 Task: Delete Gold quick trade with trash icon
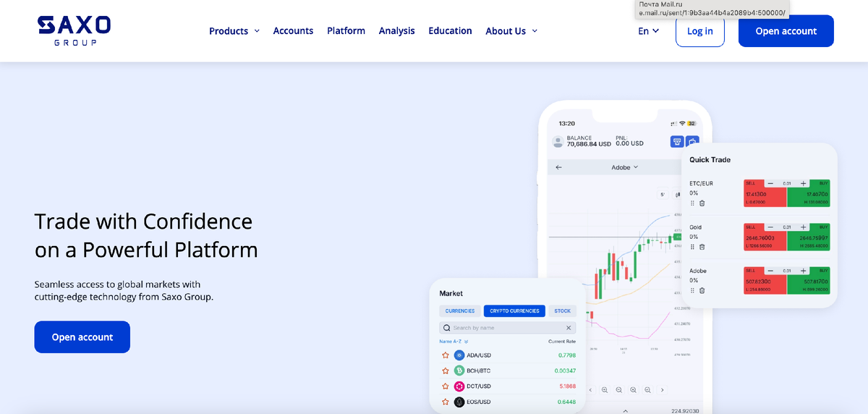click(702, 247)
